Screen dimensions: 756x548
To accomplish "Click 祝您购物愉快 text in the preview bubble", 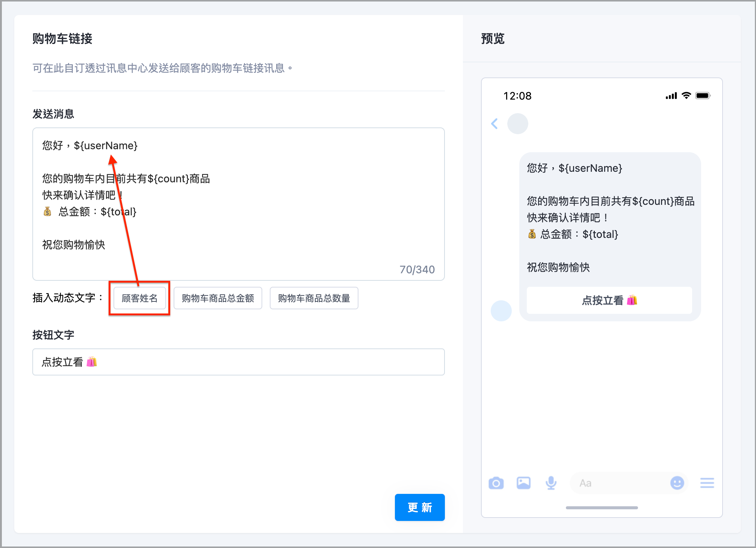I will click(x=558, y=267).
